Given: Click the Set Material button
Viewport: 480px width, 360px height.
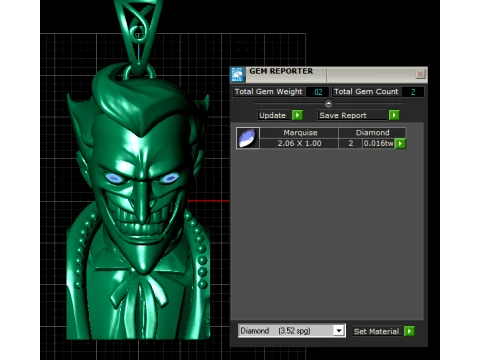Looking at the screenshot, I should (378, 331).
